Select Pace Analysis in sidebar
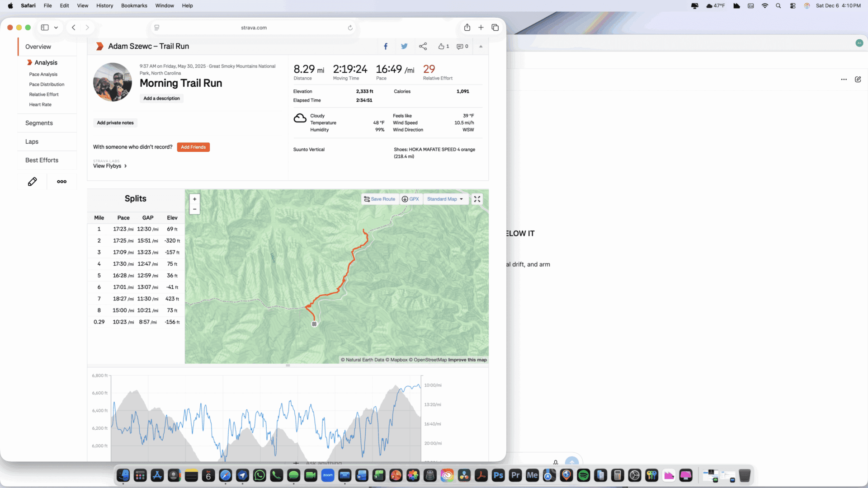868x488 pixels. [43, 74]
